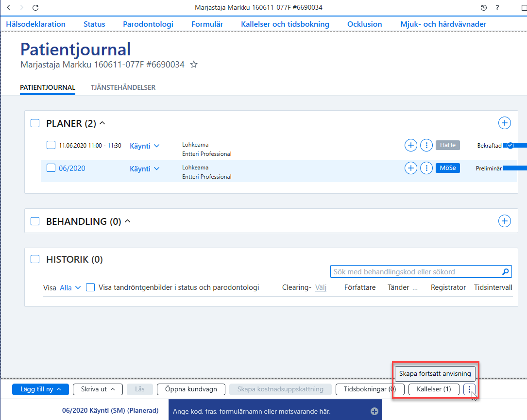Click Skapa fortsatt anvisning button
This screenshot has width=527, height=420.
pos(435,374)
